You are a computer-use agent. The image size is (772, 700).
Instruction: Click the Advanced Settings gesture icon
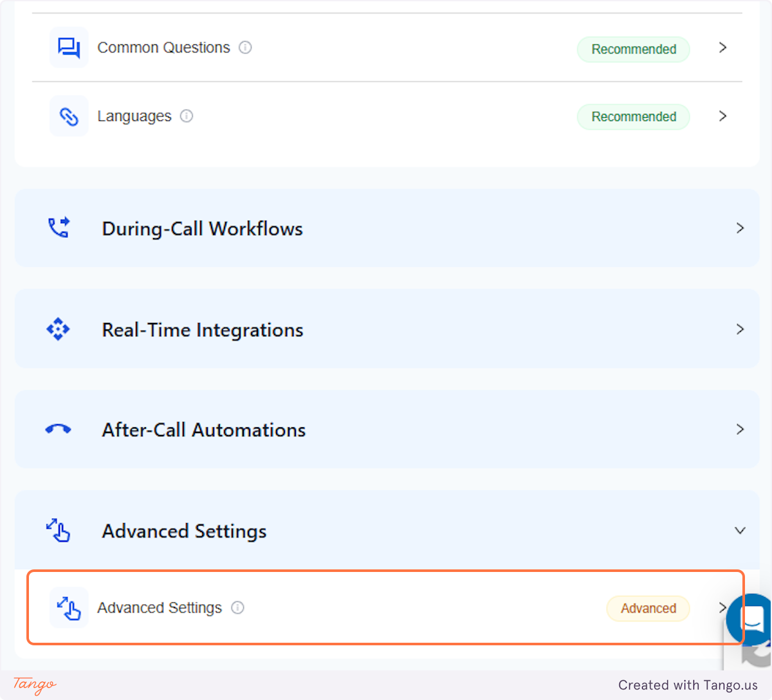[59, 530]
